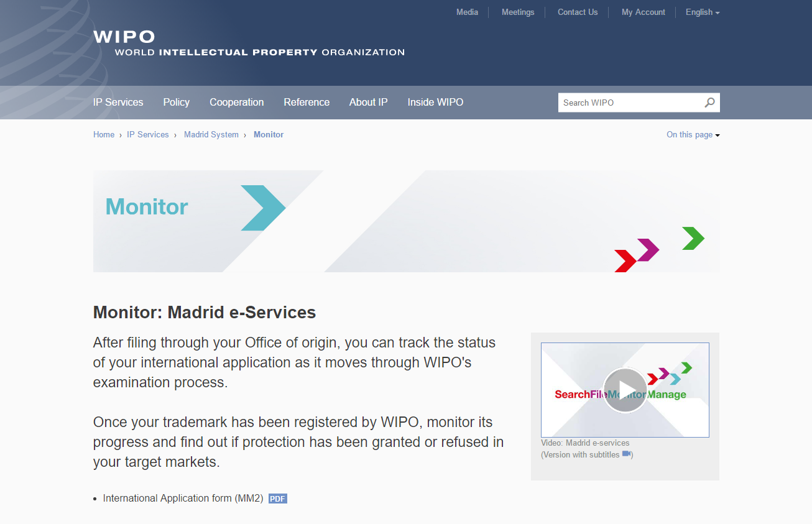Go to Home breadcrumb
The height and width of the screenshot is (524, 812).
pos(104,135)
